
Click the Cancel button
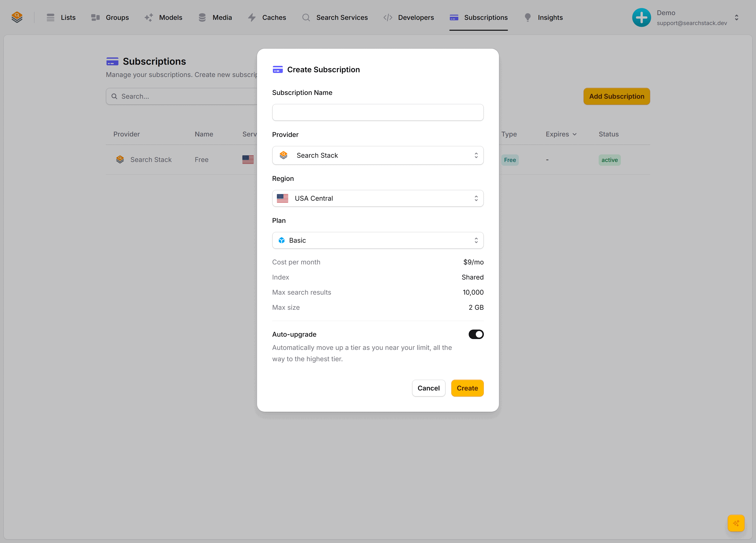[428, 388]
